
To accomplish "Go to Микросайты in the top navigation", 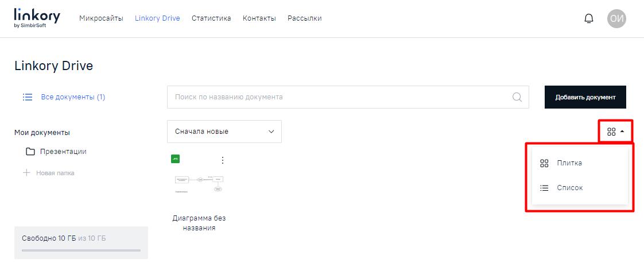I will click(x=101, y=18).
